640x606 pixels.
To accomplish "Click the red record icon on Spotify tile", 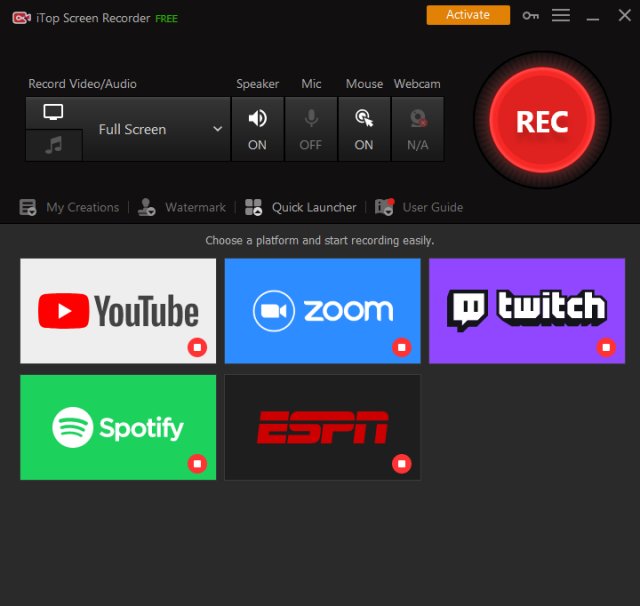I will pyautogui.click(x=197, y=464).
